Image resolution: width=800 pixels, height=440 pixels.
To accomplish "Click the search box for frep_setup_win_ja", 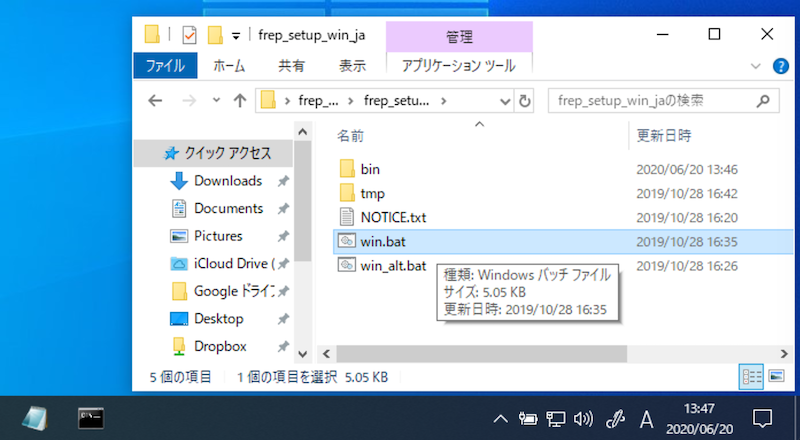I will pos(655,101).
